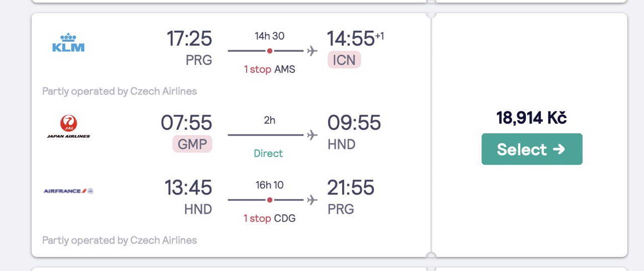Viewport: 644px width, 271px height.
Task: Click the 1 stop CDG label
Action: (x=270, y=218)
